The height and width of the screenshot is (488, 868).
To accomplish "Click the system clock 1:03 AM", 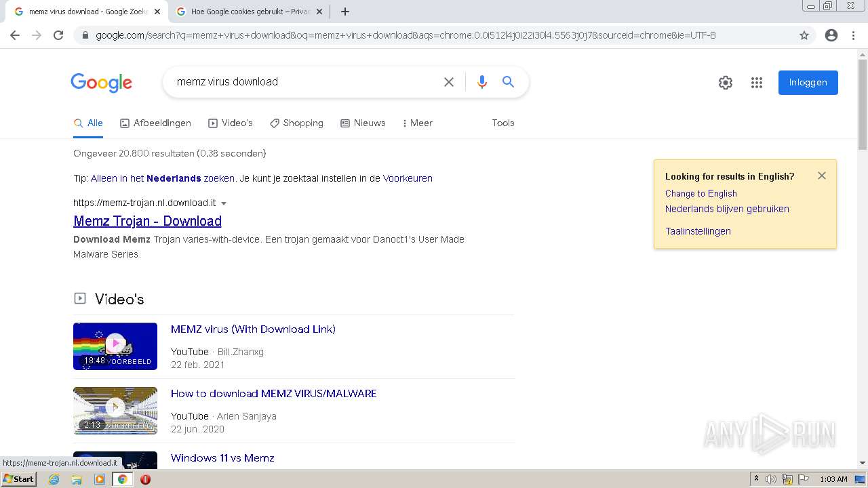I will [x=833, y=479].
